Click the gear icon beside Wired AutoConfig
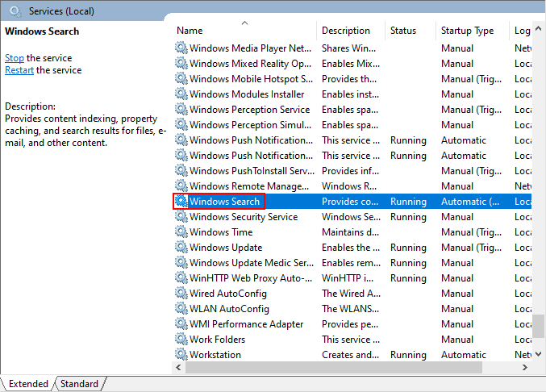546x392 pixels. (181, 293)
